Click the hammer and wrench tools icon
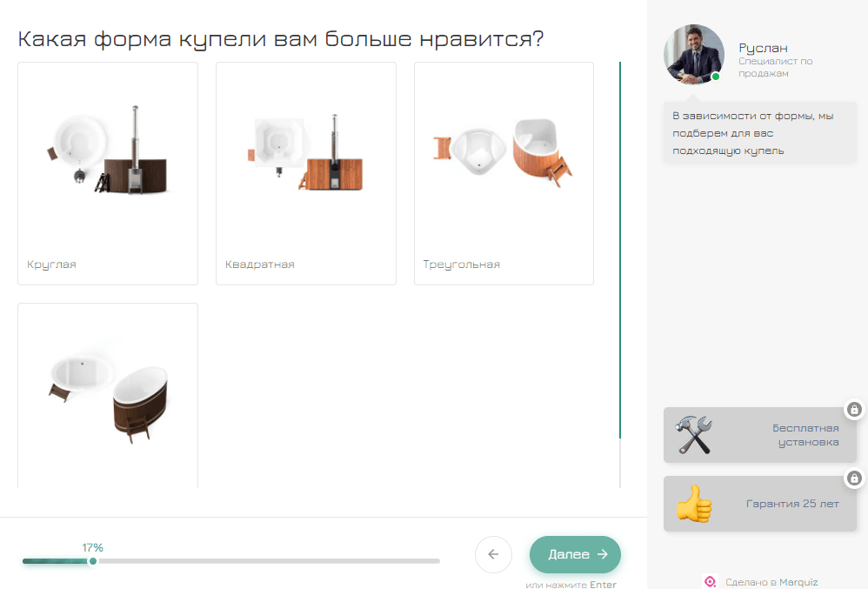Viewport: 868px width, 589px height. point(694,435)
